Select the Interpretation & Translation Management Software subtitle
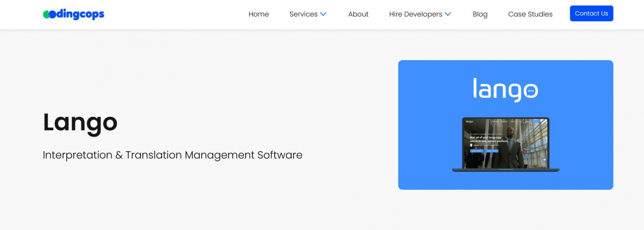Viewport: 644px width, 230px height. (173, 155)
